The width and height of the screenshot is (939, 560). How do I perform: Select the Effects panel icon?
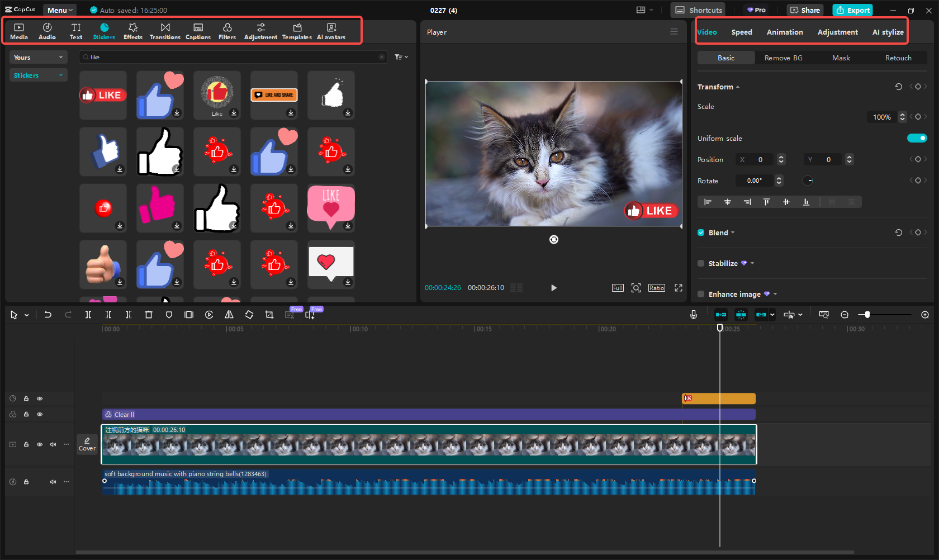(x=132, y=30)
